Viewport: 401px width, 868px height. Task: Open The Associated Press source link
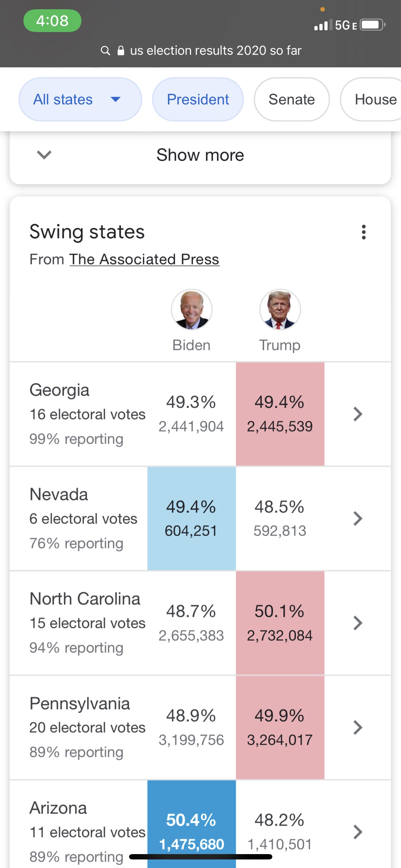[144, 259]
